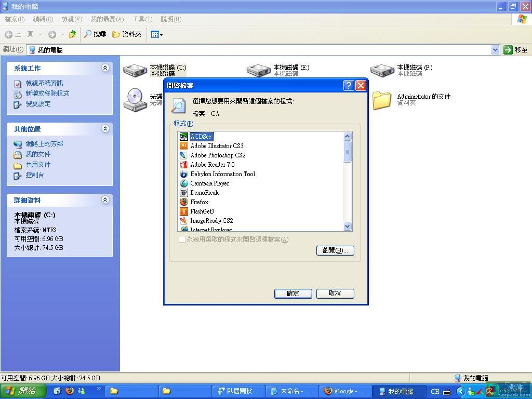Collapse the 系統工作 panel
The height and width of the screenshot is (399, 532).
tap(105, 68)
